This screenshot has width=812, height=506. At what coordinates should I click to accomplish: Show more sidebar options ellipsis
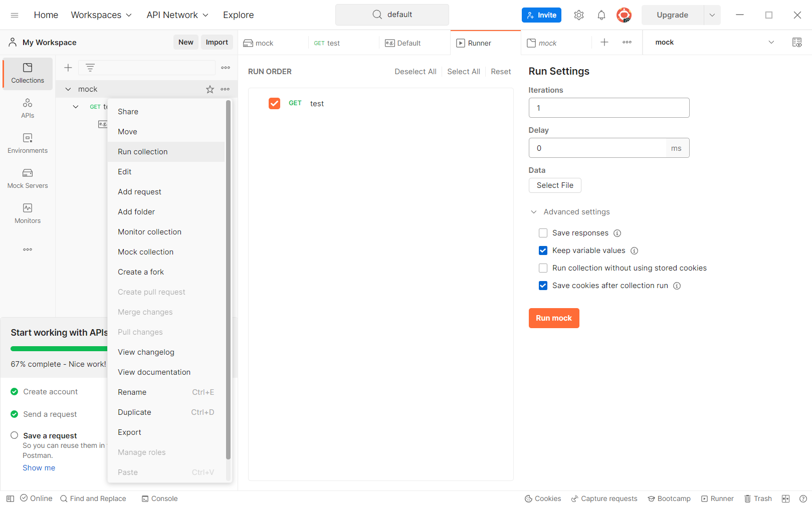point(28,249)
